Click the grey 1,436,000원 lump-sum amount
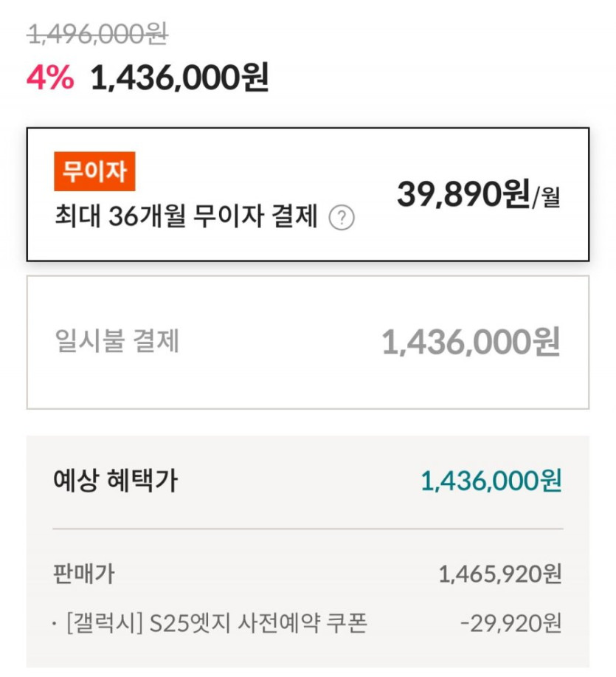The height and width of the screenshot is (677, 616). (x=470, y=343)
